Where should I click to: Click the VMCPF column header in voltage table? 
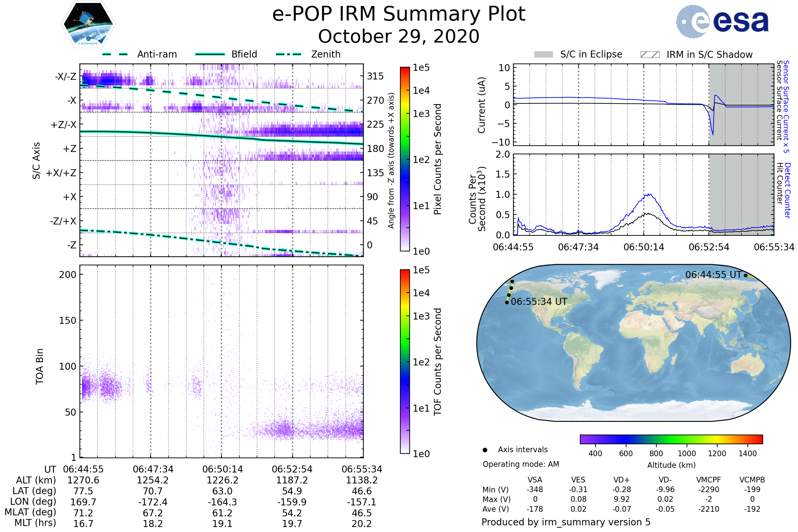coord(708,480)
